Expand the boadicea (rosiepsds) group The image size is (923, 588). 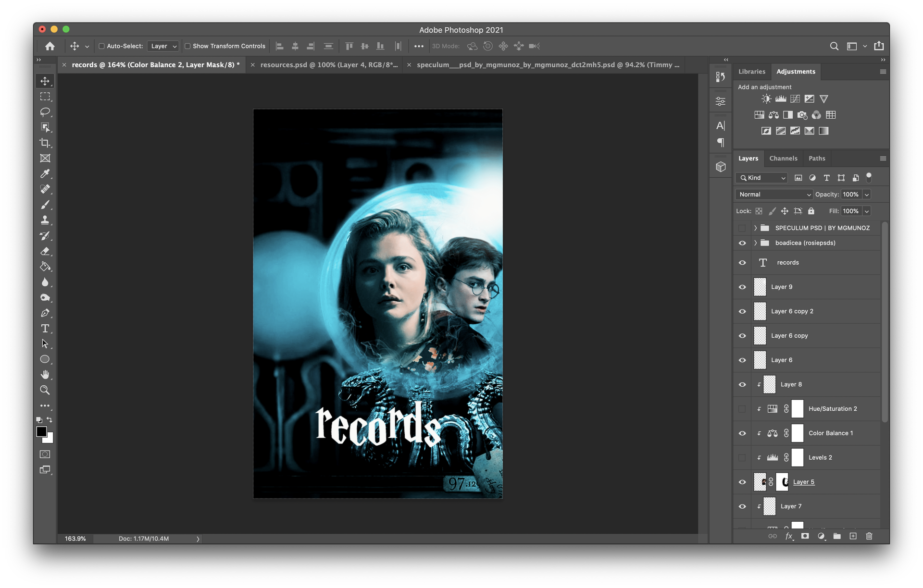coord(755,243)
